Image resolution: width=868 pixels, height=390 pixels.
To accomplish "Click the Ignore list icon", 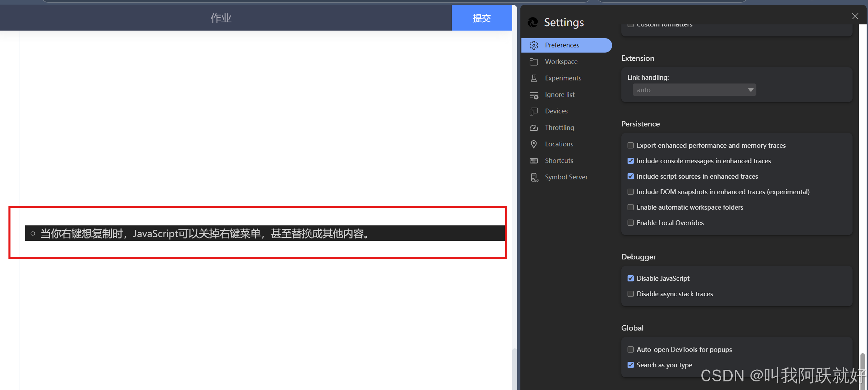I will (533, 95).
